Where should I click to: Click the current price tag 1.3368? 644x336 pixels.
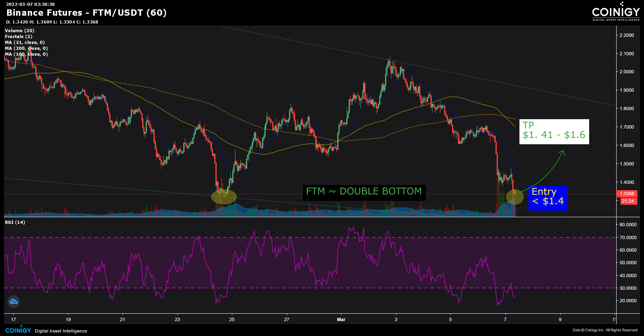627,194
